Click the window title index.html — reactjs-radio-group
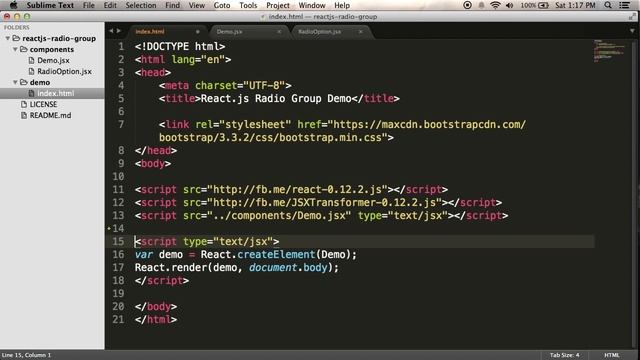The image size is (640, 360). pyautogui.click(x=322, y=17)
